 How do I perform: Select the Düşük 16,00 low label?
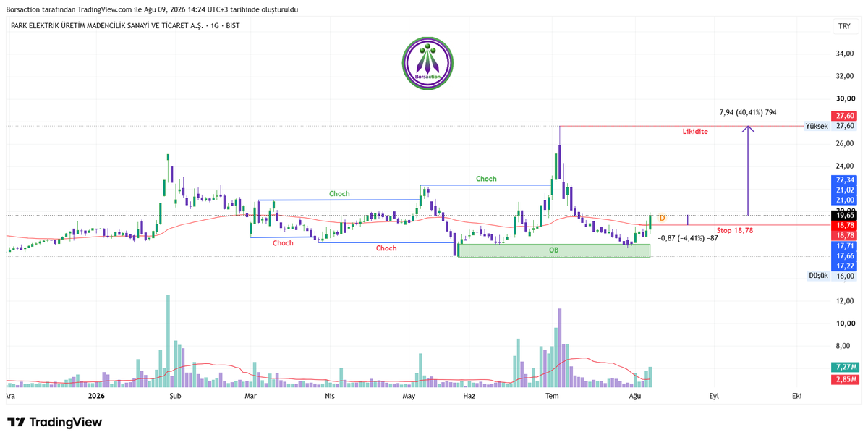click(x=832, y=276)
